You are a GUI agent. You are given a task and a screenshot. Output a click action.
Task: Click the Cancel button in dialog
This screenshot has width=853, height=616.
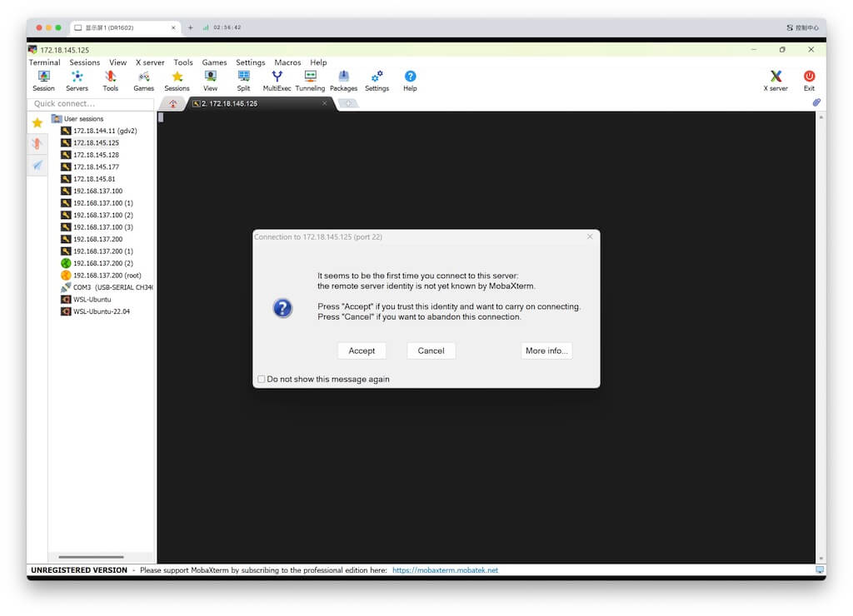coord(431,351)
